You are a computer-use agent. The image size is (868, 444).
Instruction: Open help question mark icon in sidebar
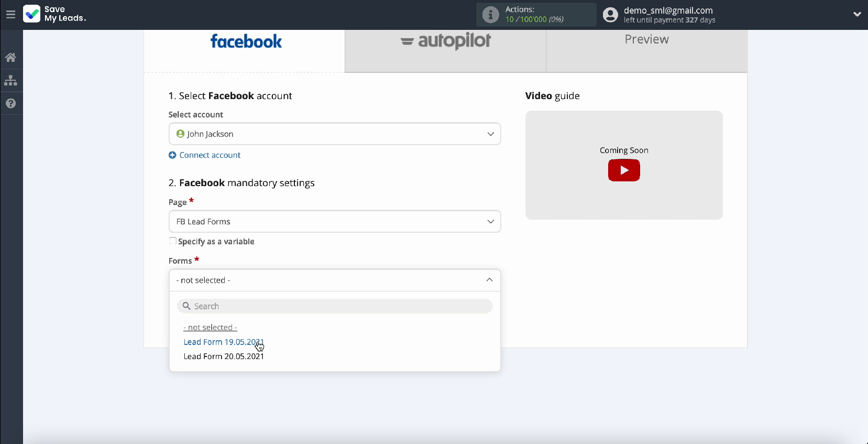pyautogui.click(x=10, y=103)
